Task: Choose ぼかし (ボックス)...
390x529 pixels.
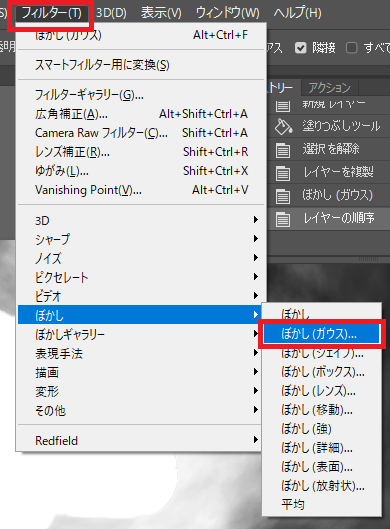Action: (321, 372)
